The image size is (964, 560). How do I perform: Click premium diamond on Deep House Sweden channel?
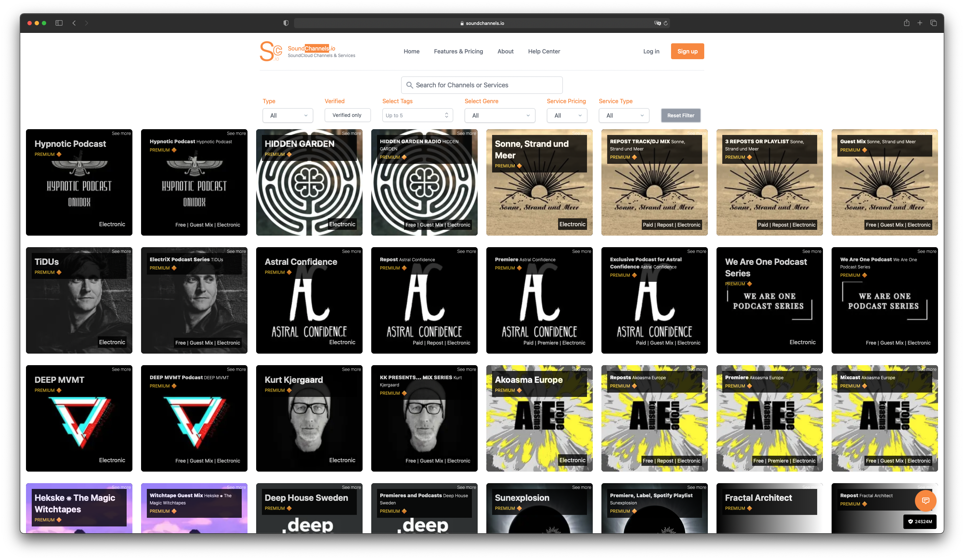(289, 508)
